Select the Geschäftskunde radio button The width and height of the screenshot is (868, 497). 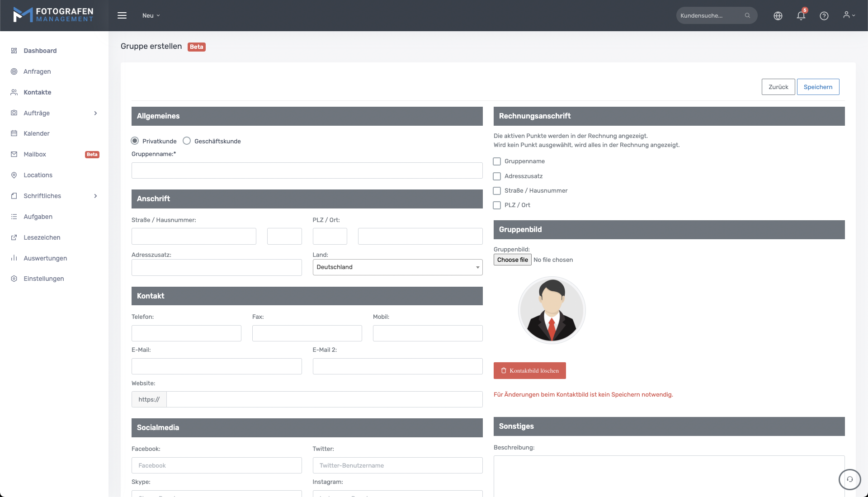(x=187, y=141)
